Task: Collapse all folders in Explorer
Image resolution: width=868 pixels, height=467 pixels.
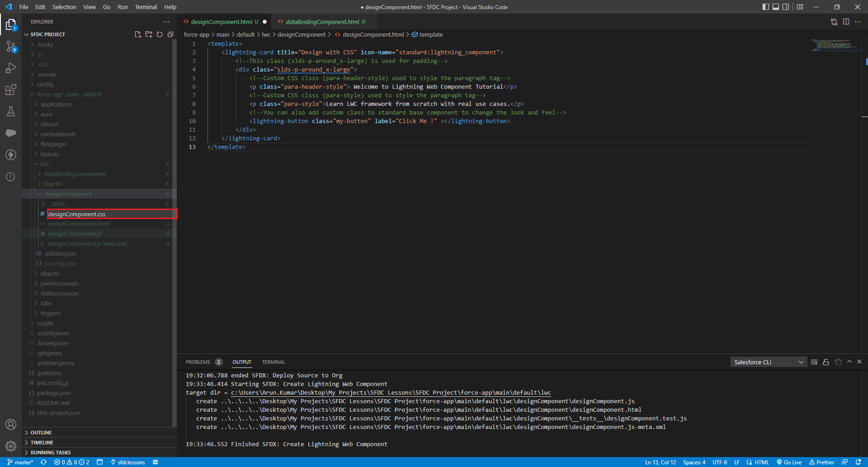Action: click(170, 34)
